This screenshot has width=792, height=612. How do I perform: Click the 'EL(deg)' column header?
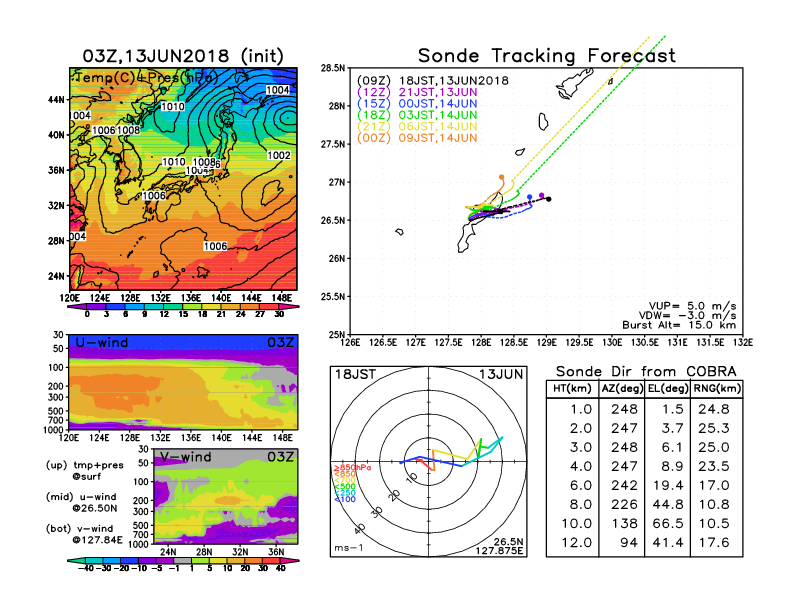[x=667, y=388]
